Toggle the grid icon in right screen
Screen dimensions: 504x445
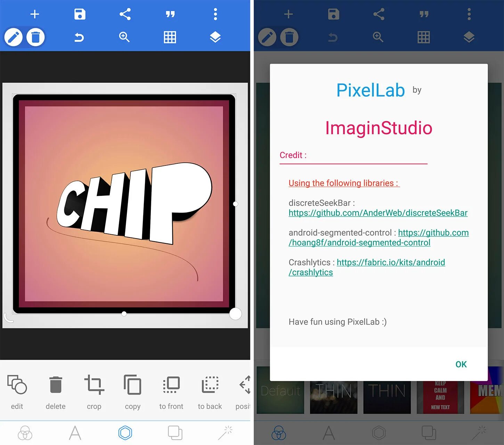424,37
